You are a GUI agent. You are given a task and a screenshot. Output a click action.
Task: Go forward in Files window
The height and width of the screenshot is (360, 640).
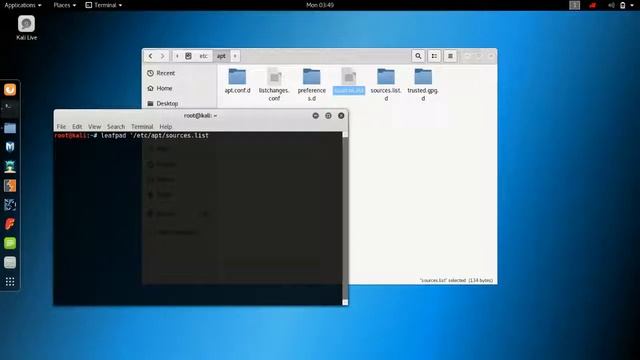pyautogui.click(x=162, y=56)
